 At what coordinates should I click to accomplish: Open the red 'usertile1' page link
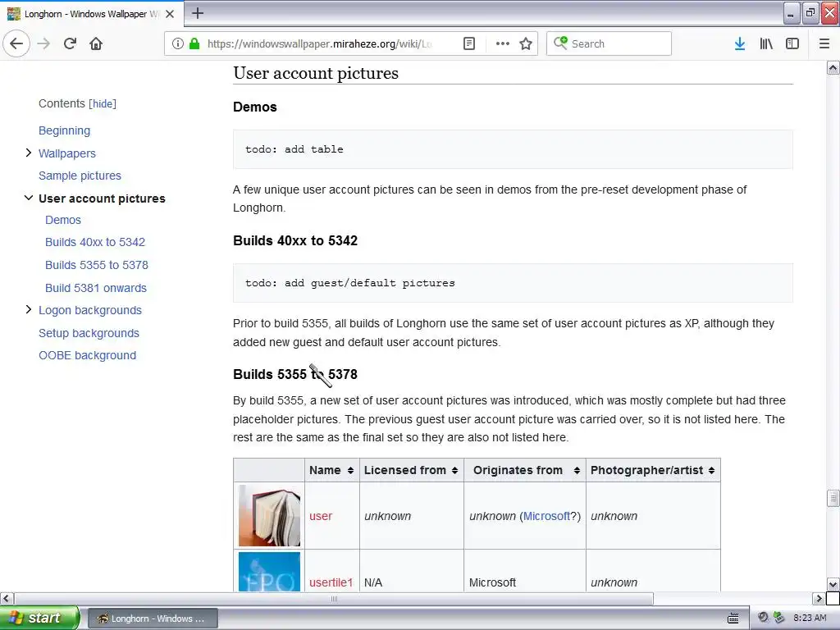pos(331,583)
